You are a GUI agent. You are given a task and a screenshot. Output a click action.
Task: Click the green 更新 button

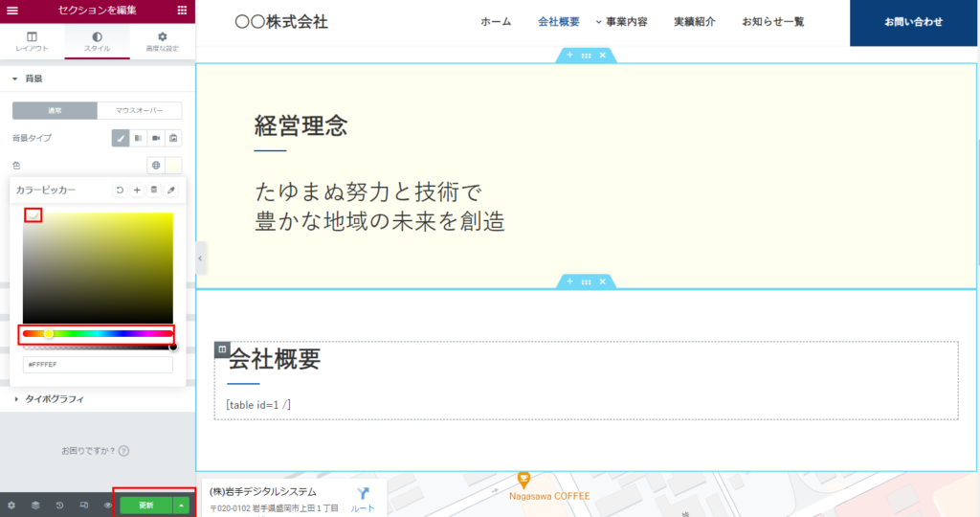145,505
